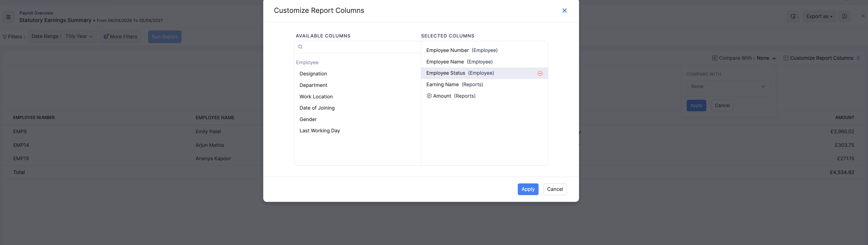The height and width of the screenshot is (245, 868).
Task: Click Ananya Kapoor in the table
Action: coord(213,158)
